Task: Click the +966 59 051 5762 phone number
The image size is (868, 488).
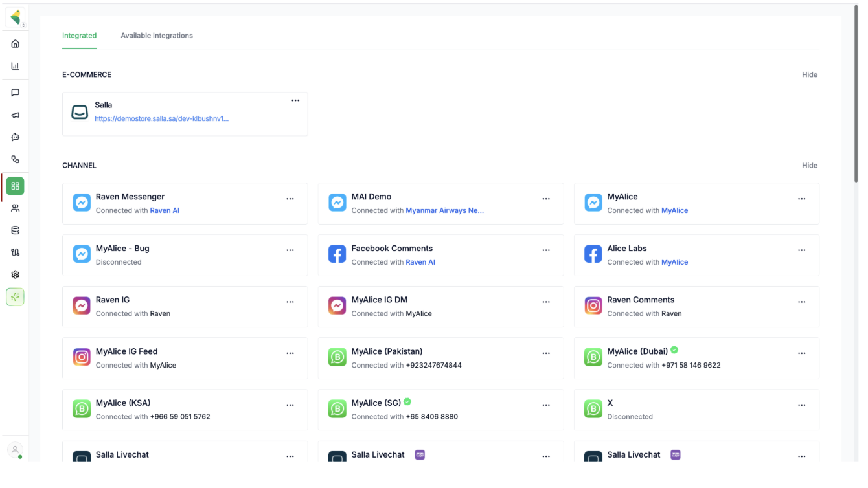Action: pyautogui.click(x=180, y=417)
